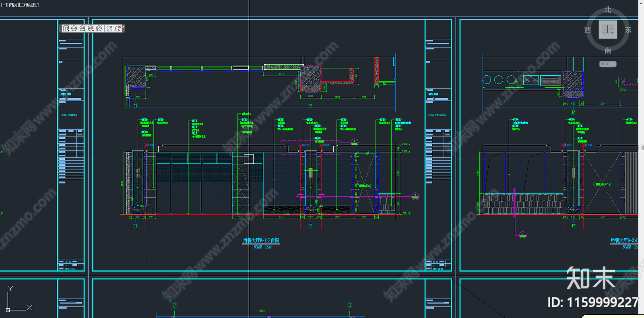This screenshot has width=644, height=318.
Task: Open the 俯视 view controls menu
Action: tap(13, 5)
